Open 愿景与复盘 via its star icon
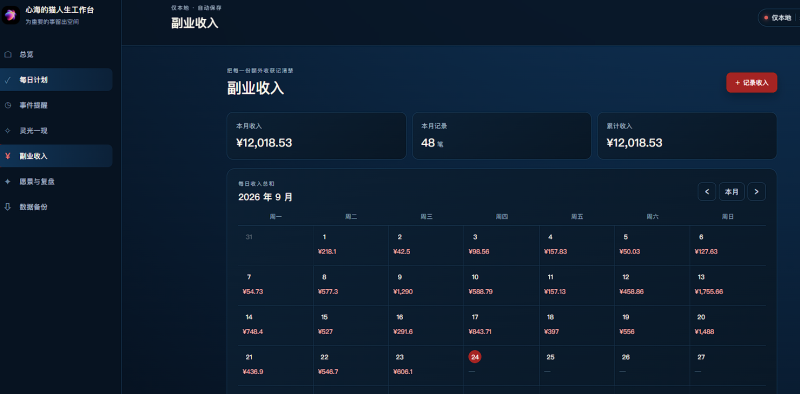The height and width of the screenshot is (394, 800). (x=7, y=182)
